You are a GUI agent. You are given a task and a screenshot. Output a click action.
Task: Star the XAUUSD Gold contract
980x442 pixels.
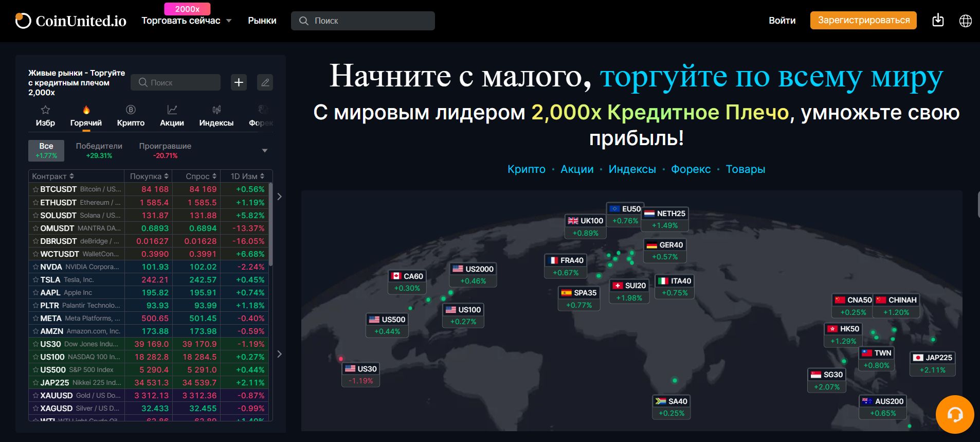pyautogui.click(x=35, y=396)
